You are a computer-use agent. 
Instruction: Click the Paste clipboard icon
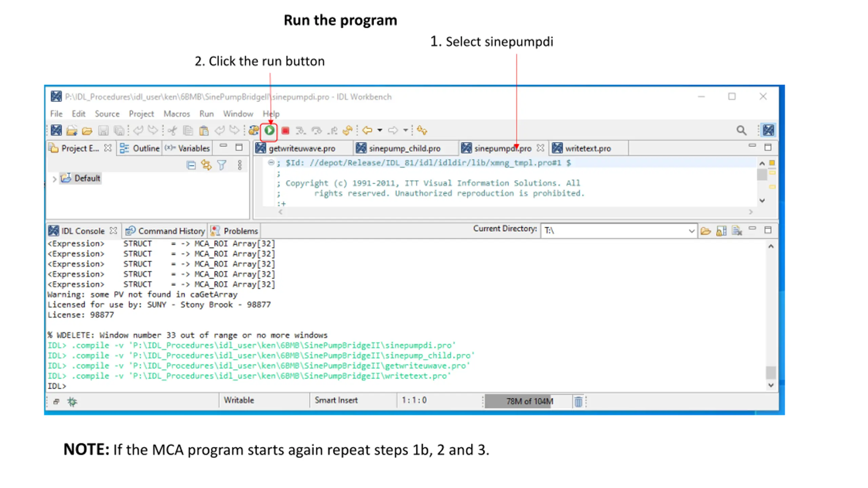(x=204, y=130)
